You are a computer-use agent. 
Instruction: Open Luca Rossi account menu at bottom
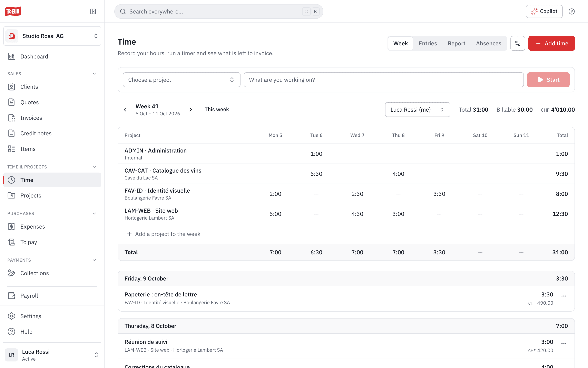coord(52,355)
